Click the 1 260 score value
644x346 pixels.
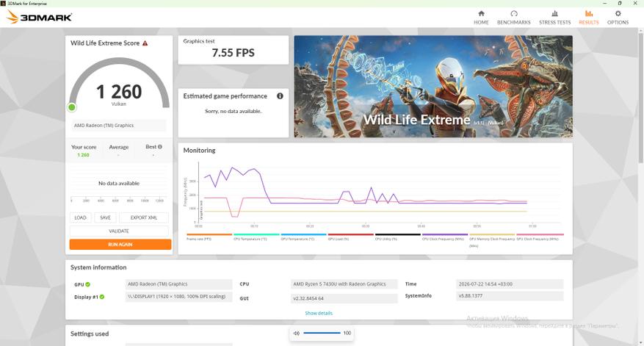(x=119, y=91)
